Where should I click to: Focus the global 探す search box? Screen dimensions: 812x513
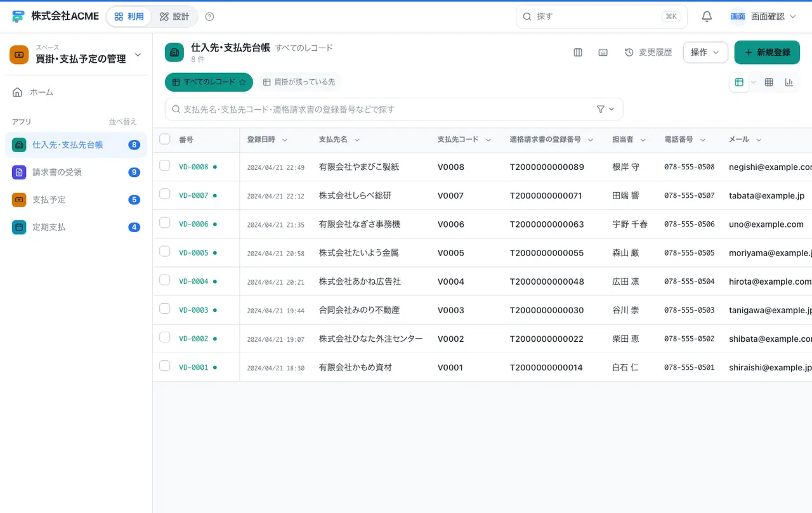(x=601, y=16)
